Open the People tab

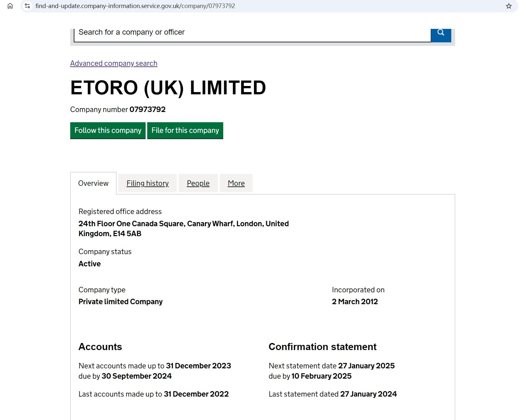(x=198, y=183)
